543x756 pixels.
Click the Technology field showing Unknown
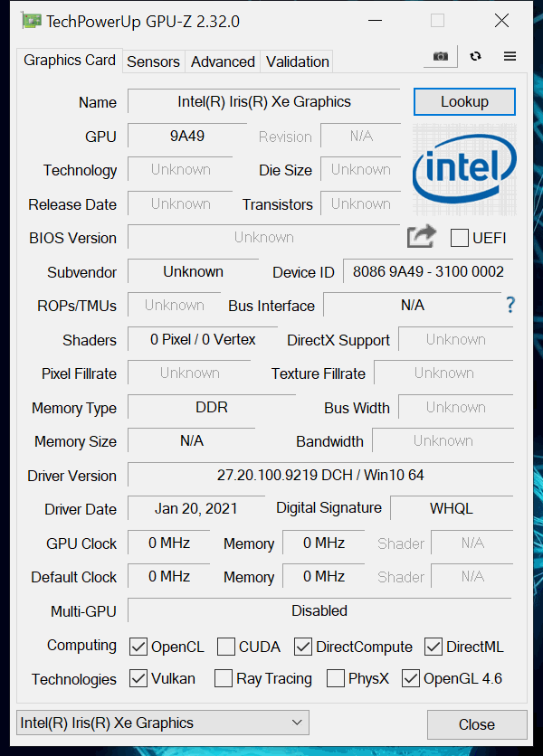(x=180, y=170)
